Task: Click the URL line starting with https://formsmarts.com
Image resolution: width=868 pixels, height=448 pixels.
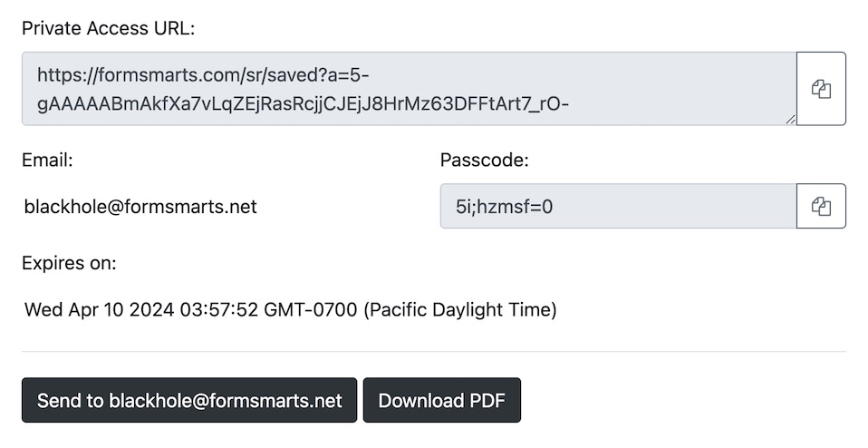Action: [203, 74]
